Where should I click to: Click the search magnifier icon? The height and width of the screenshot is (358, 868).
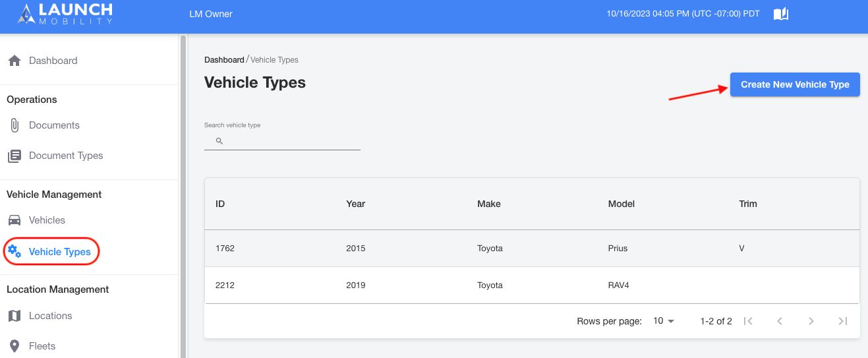(219, 141)
